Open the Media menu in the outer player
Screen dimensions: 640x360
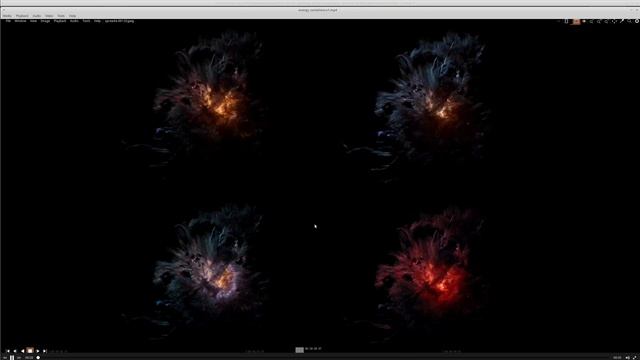click(7, 16)
